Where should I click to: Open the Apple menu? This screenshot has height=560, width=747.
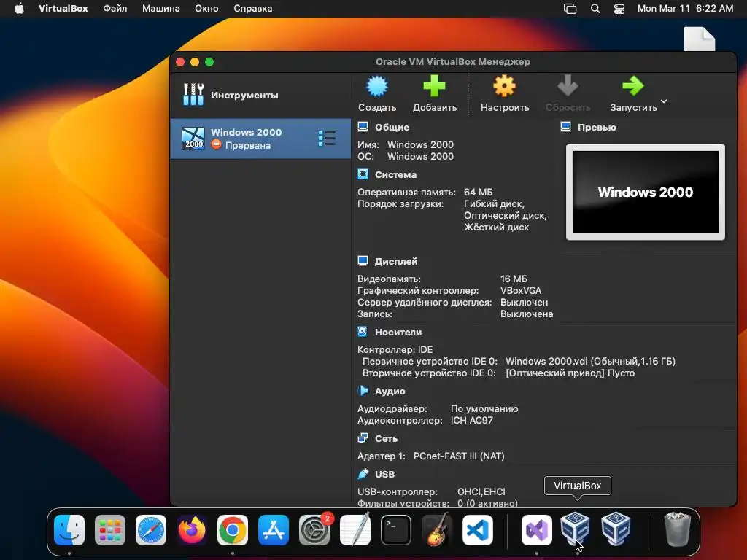coord(19,9)
